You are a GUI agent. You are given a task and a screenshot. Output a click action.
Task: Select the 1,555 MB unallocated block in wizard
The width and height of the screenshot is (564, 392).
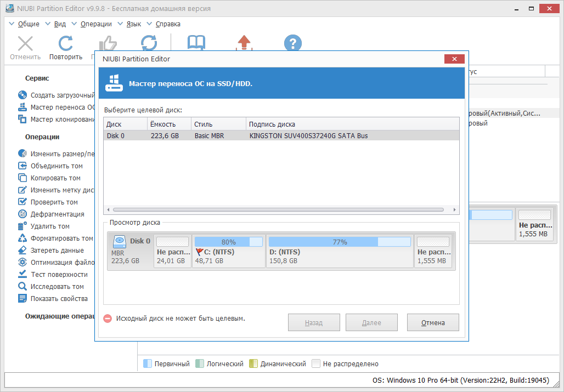point(433,251)
